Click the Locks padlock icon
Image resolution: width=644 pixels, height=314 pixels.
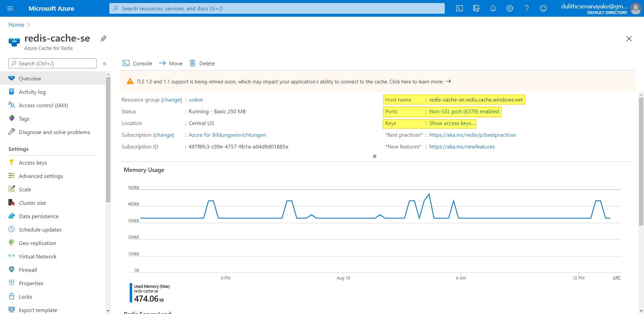coord(11,296)
